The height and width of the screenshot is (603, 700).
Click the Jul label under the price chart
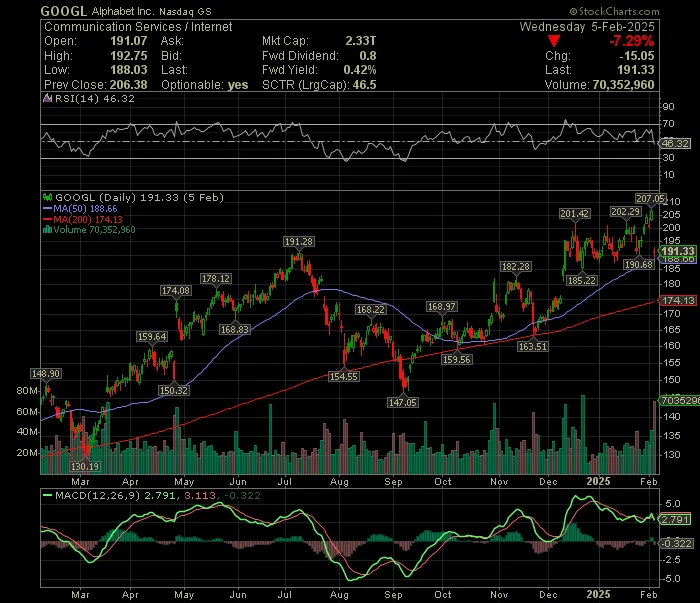285,482
